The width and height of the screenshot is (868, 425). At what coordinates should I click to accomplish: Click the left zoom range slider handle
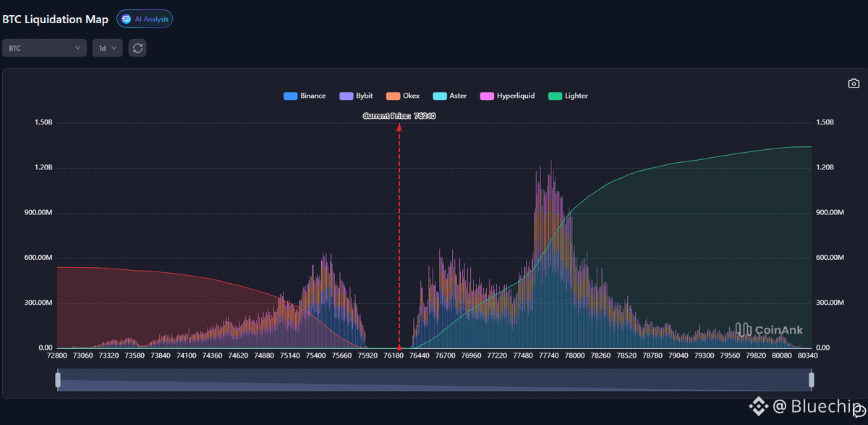tap(58, 379)
